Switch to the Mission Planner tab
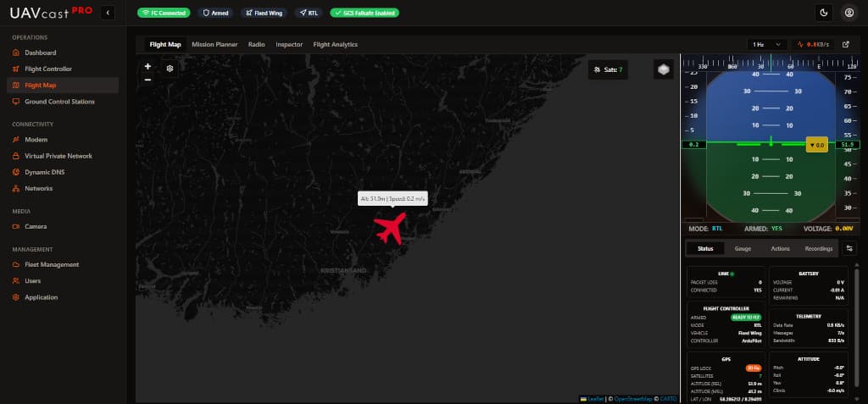 tap(214, 44)
